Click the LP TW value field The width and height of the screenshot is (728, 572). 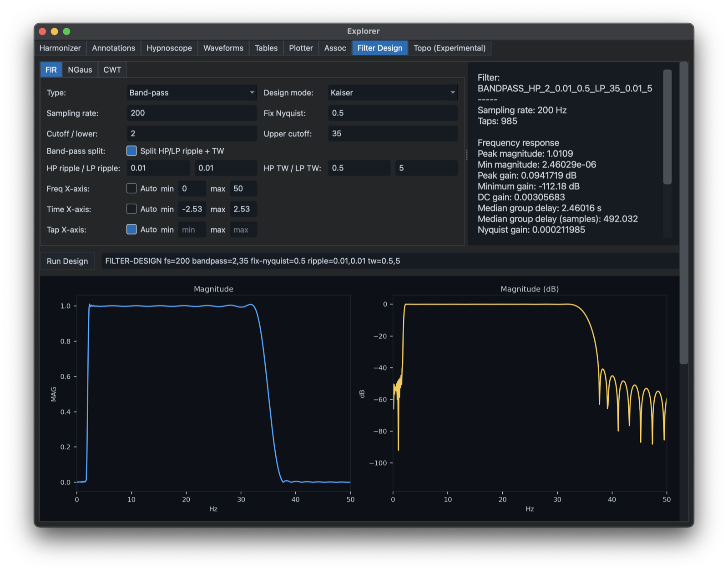coord(426,168)
